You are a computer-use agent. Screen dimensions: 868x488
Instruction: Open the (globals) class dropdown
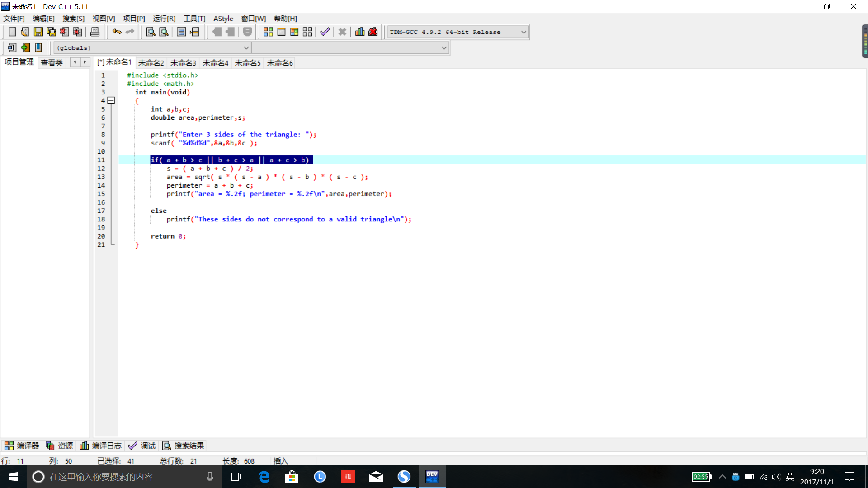coord(152,48)
